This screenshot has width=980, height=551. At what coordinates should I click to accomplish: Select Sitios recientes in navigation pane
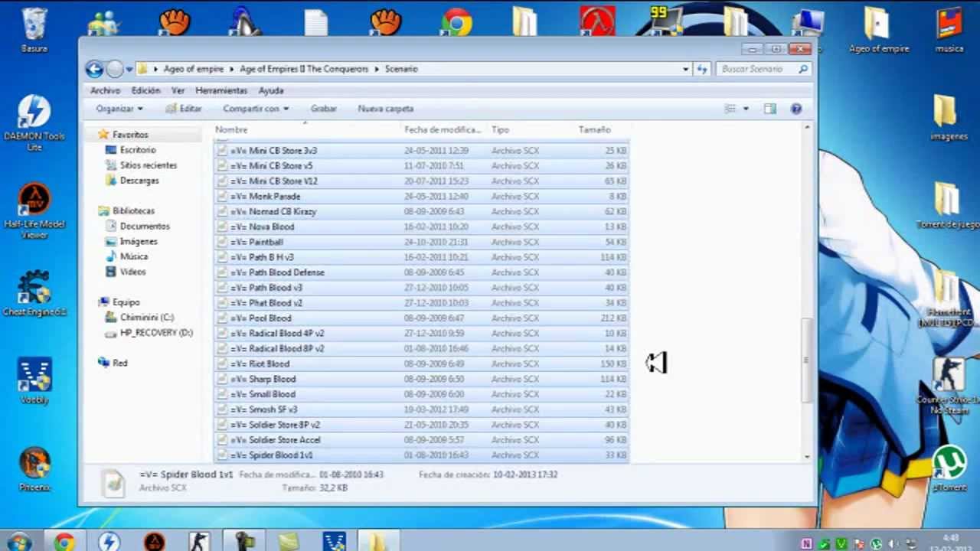148,165
